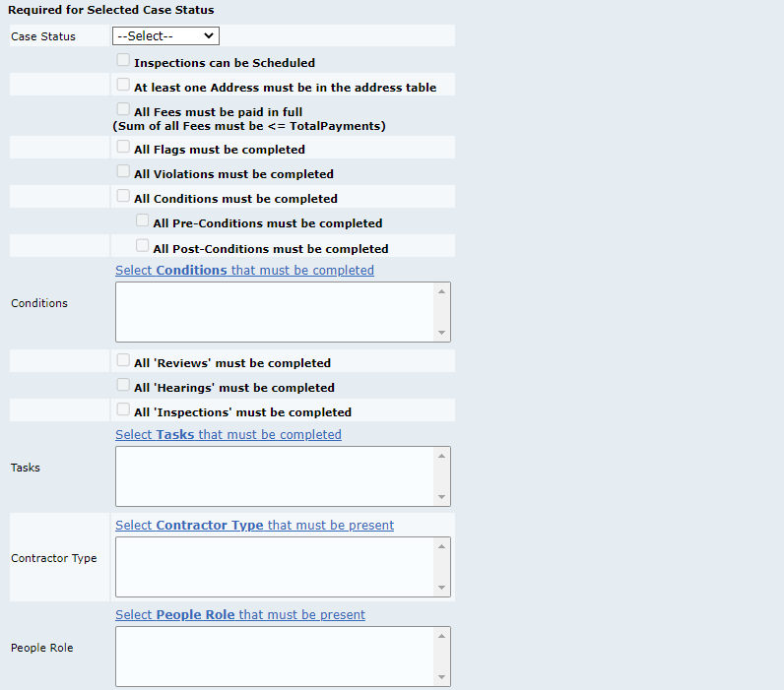The image size is (784, 690).
Task: Toggle All Flags must be completed
Action: pyautogui.click(x=123, y=147)
